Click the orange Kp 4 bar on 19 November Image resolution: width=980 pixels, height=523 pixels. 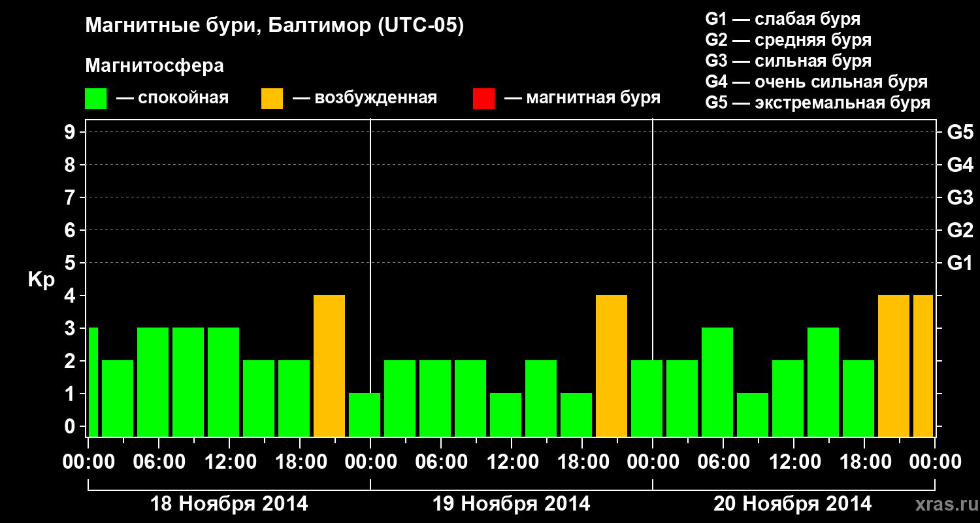tap(612, 366)
